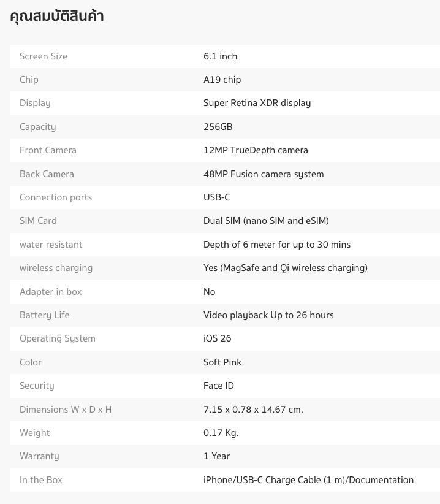The image size is (440, 504).
Task: Select the In the Box contents text
Action: coord(308,480)
